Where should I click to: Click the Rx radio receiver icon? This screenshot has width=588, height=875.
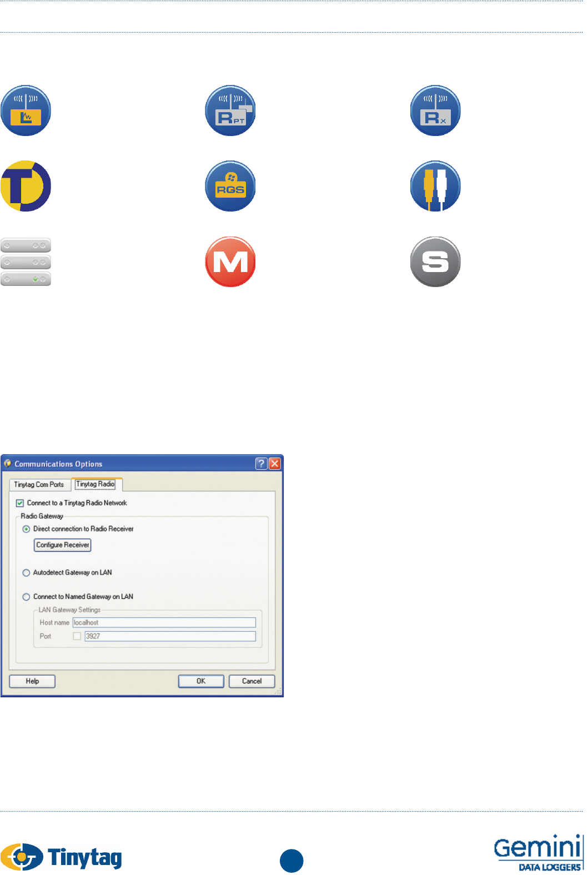click(x=435, y=110)
